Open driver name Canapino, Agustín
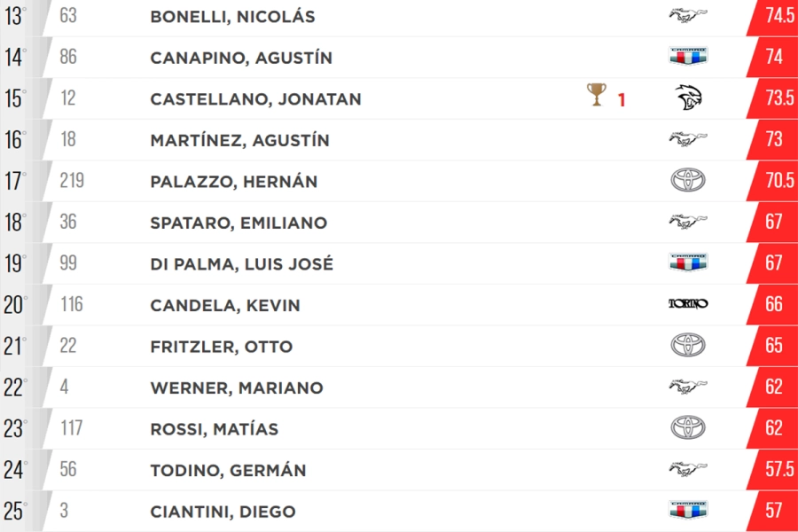The height and width of the screenshot is (532, 798). [241, 58]
